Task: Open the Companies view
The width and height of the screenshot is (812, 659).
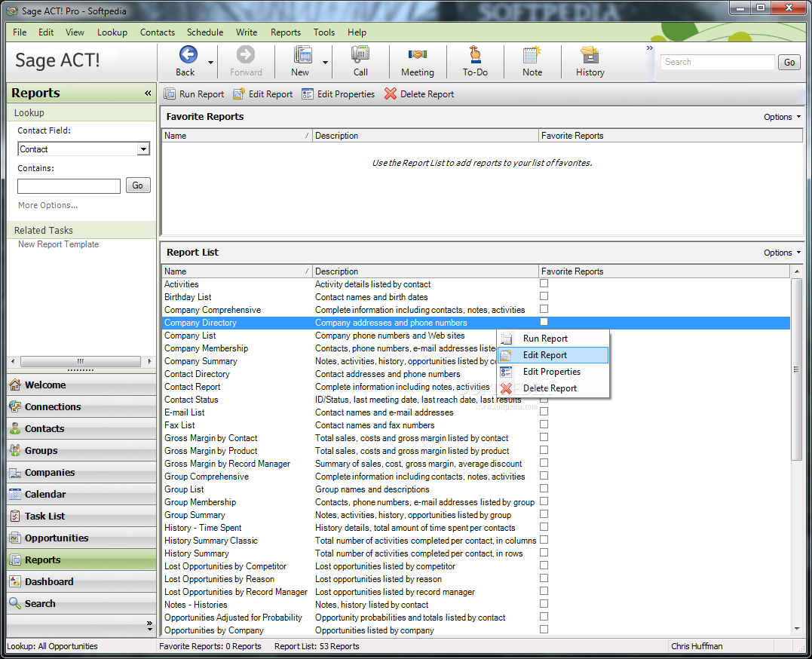Action: (x=81, y=473)
